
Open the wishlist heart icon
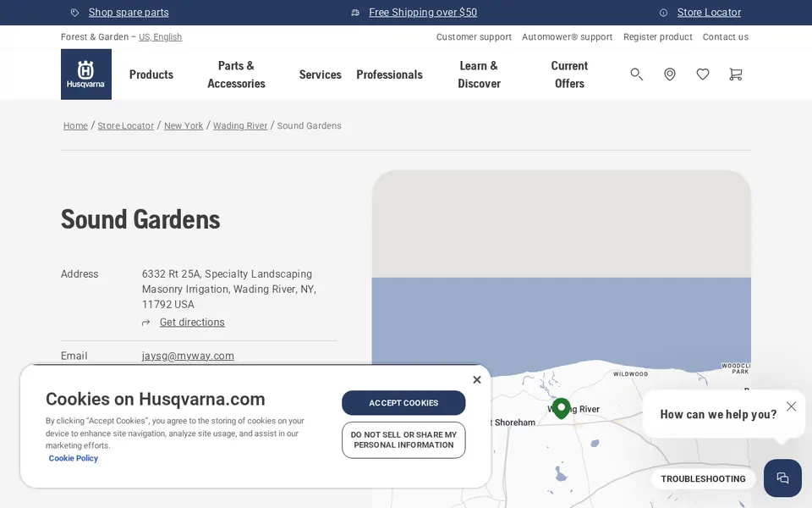pyautogui.click(x=703, y=75)
